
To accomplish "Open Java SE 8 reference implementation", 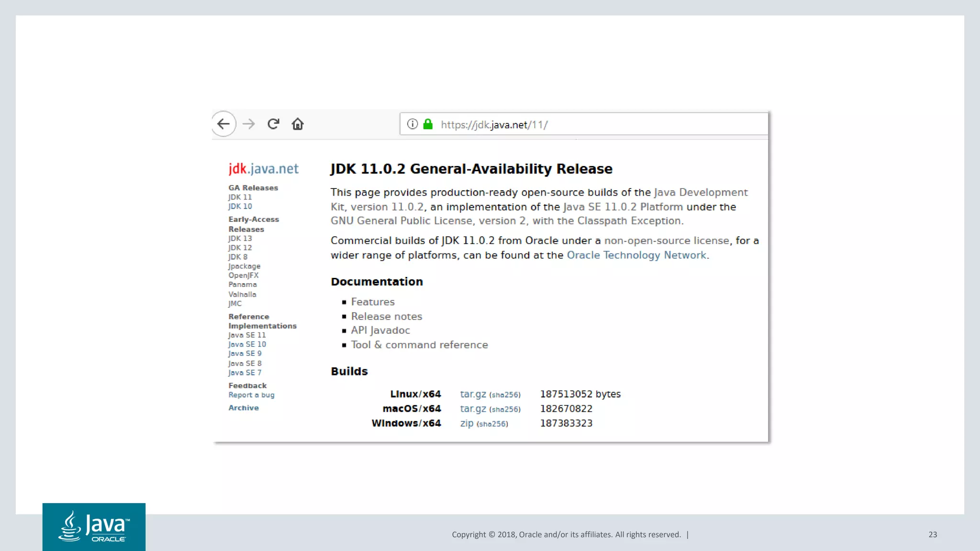I will pos(245,364).
